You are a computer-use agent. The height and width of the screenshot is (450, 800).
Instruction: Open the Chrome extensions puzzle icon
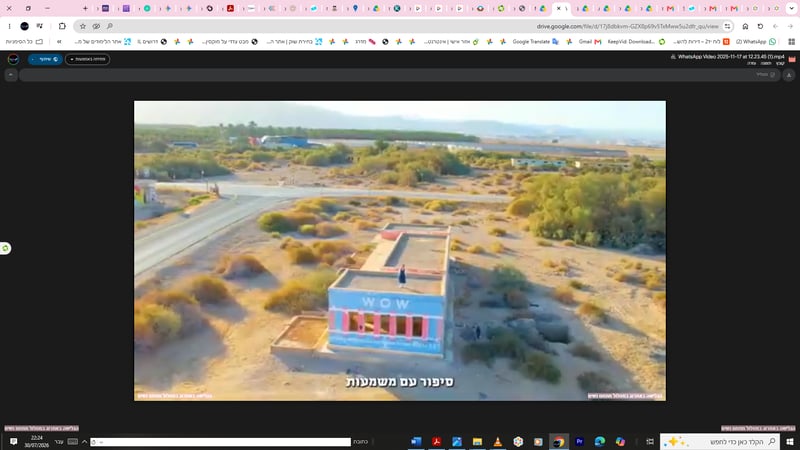[62, 26]
